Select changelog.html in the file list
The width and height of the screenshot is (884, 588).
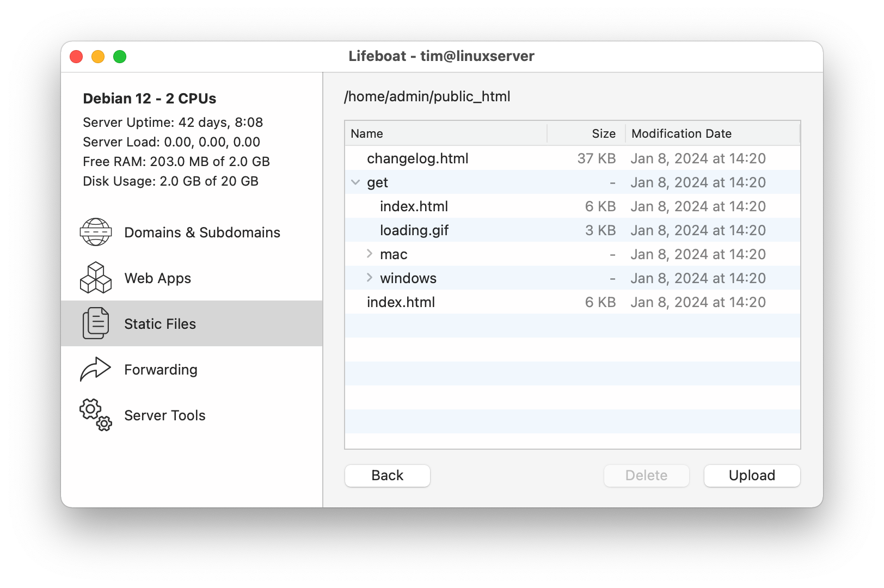pyautogui.click(x=418, y=158)
